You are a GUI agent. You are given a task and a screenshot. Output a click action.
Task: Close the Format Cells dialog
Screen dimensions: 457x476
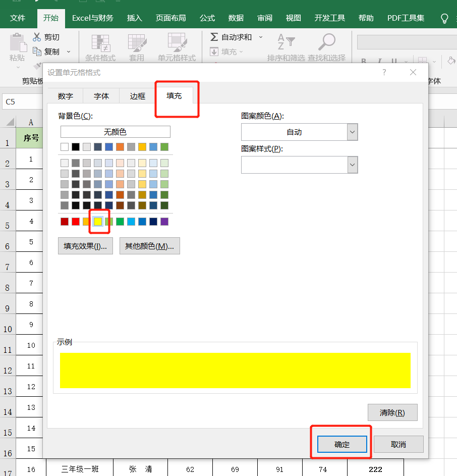pyautogui.click(x=413, y=72)
